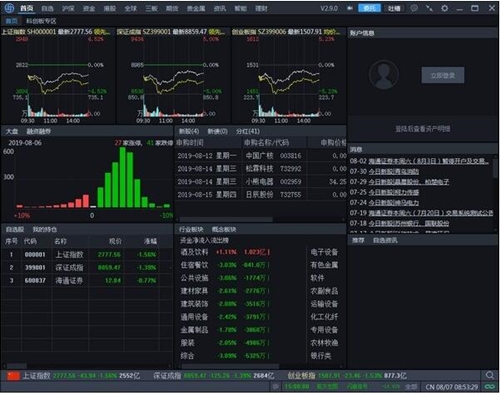This screenshot has width=500, height=395.
Task: Select the 推荐 tab in the news panel
Action: click(x=358, y=240)
